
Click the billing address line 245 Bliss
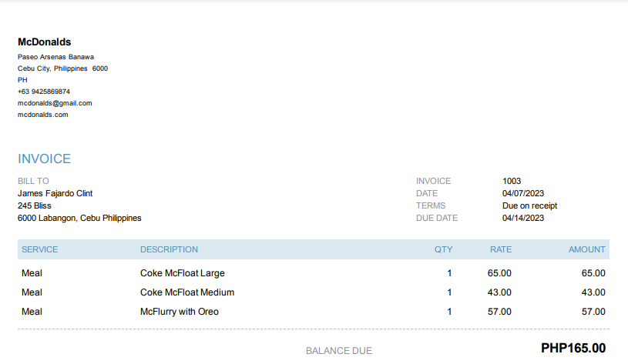tap(35, 206)
